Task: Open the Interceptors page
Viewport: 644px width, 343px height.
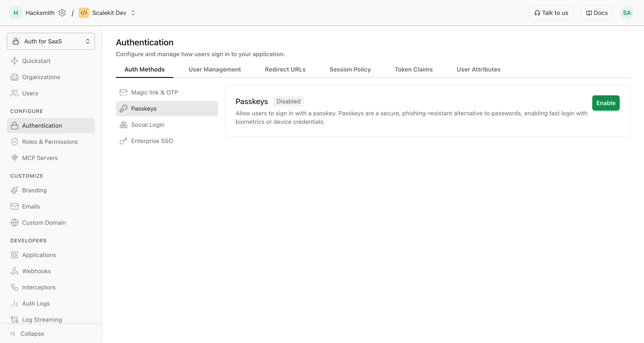Action: 51,287
